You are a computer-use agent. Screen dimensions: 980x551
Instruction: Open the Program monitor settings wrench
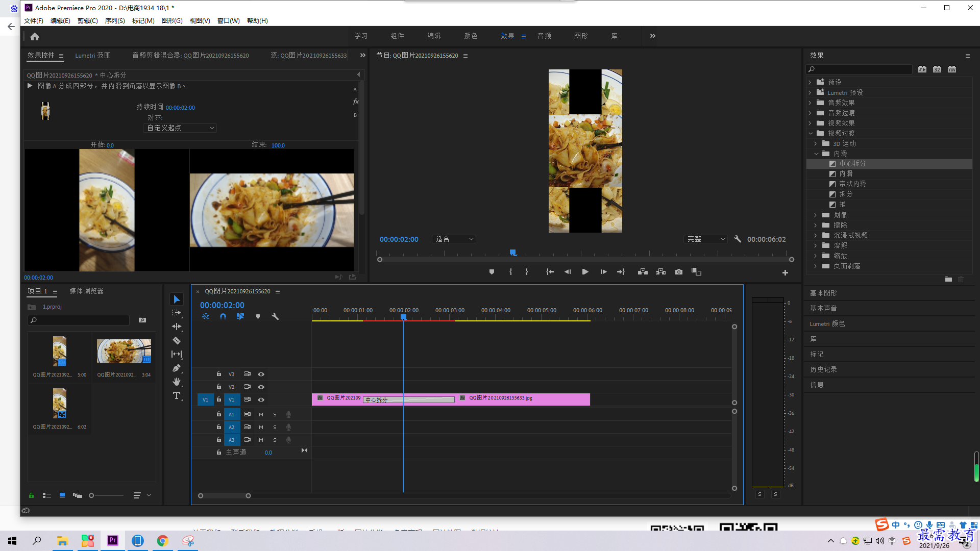pos(737,239)
